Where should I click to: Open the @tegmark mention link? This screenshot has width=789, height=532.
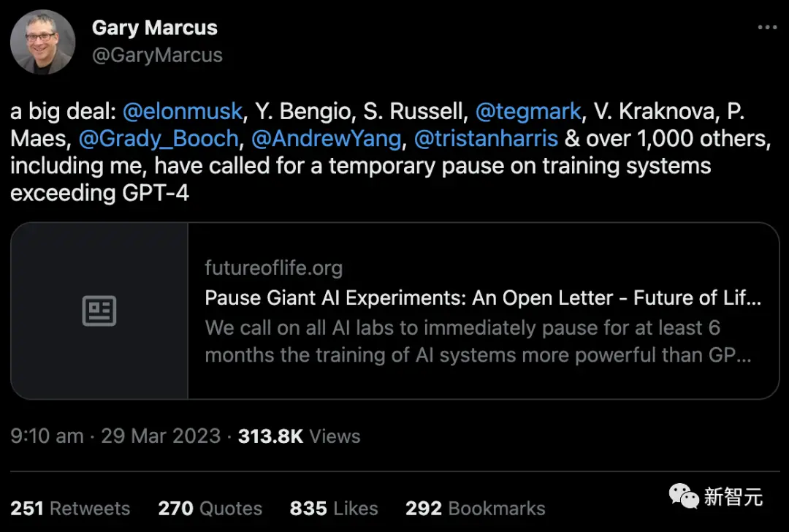pos(528,112)
